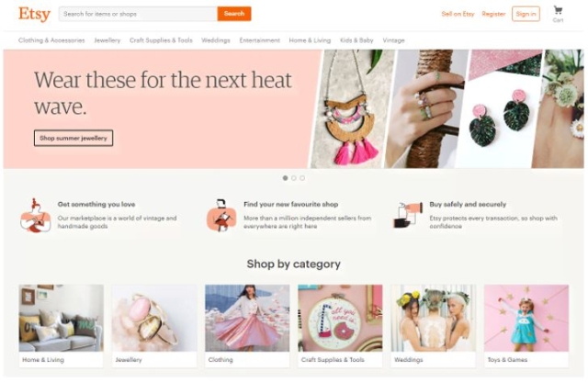Viewport: 588px width, 382px height.
Task: Click the Sign in button
Action: [x=526, y=14]
